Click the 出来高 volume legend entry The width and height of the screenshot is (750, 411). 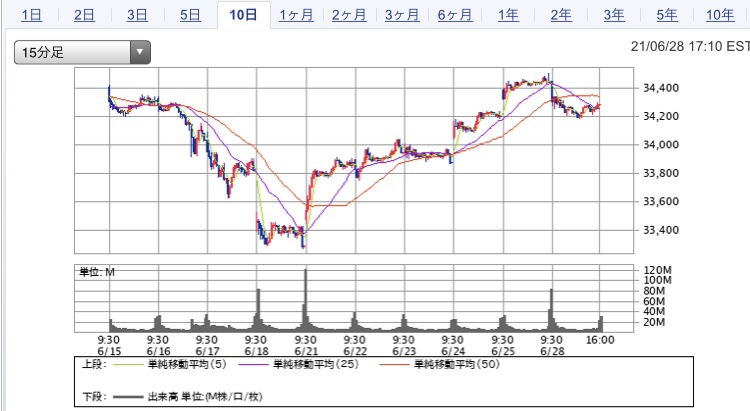click(x=188, y=397)
